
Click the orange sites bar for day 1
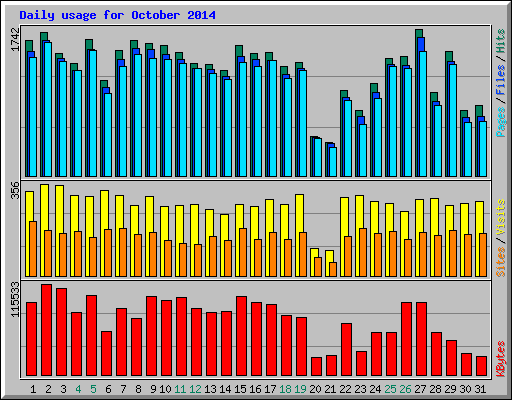(33, 249)
